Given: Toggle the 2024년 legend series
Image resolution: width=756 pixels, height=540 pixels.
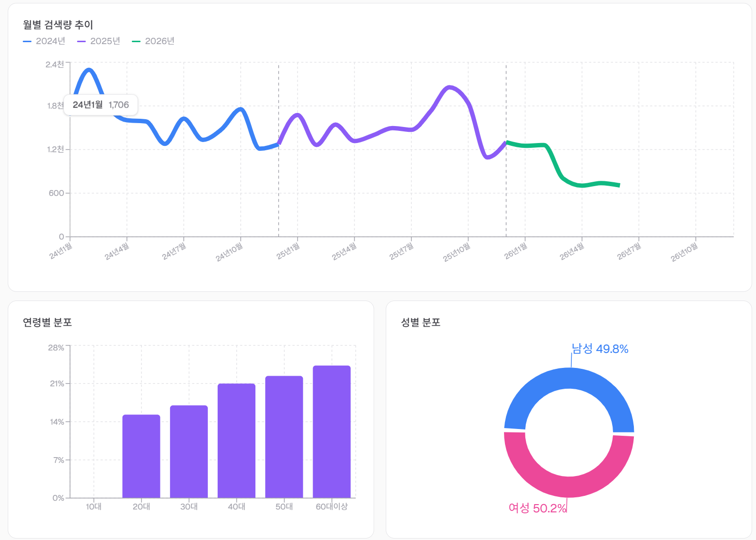Looking at the screenshot, I should 44,41.
